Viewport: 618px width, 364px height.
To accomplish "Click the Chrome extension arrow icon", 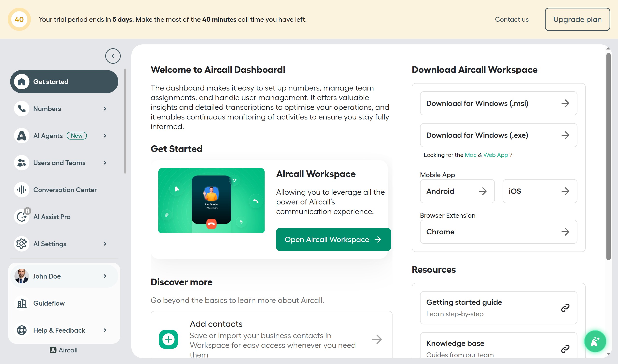I will tap(565, 232).
